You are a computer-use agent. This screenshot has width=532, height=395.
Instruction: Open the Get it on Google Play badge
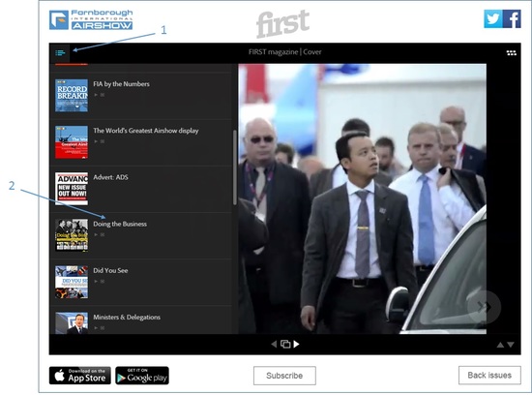tap(142, 376)
